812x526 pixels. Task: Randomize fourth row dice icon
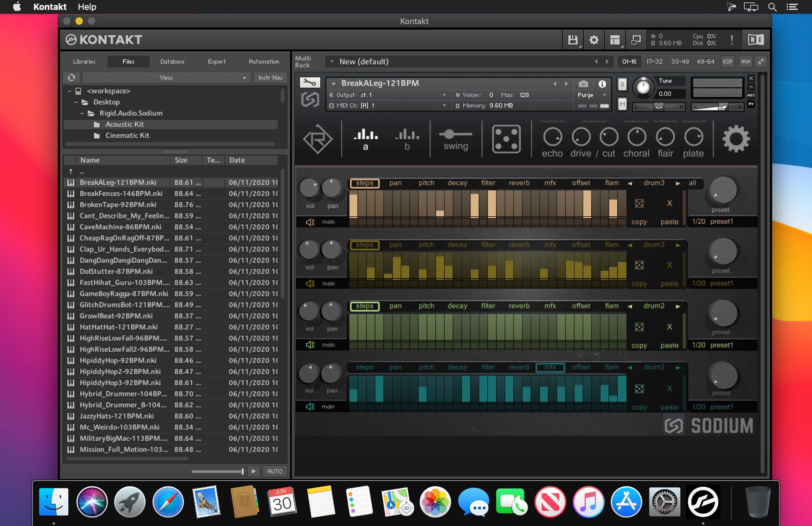(x=639, y=388)
